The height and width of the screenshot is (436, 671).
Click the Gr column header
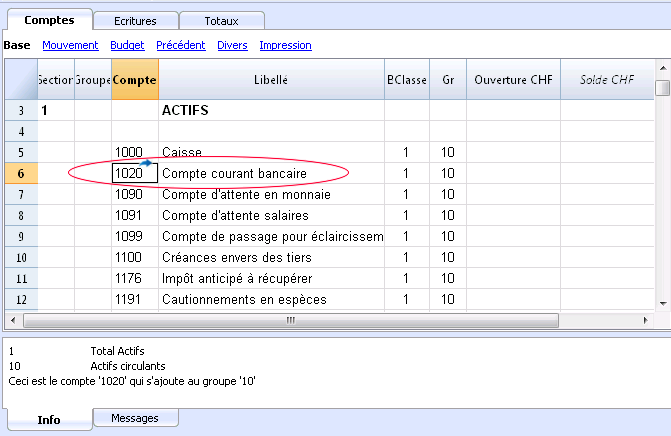pyautogui.click(x=448, y=80)
